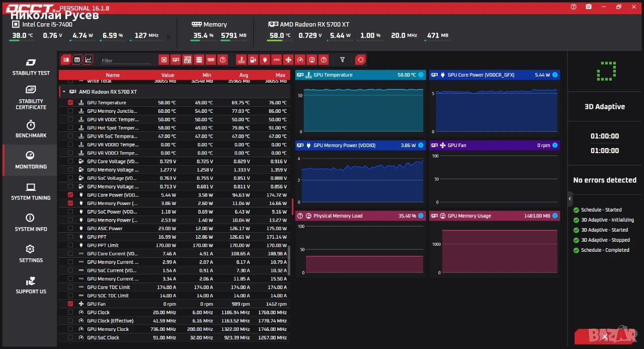Open the System Tuning section
644x349 pixels.
(31, 191)
